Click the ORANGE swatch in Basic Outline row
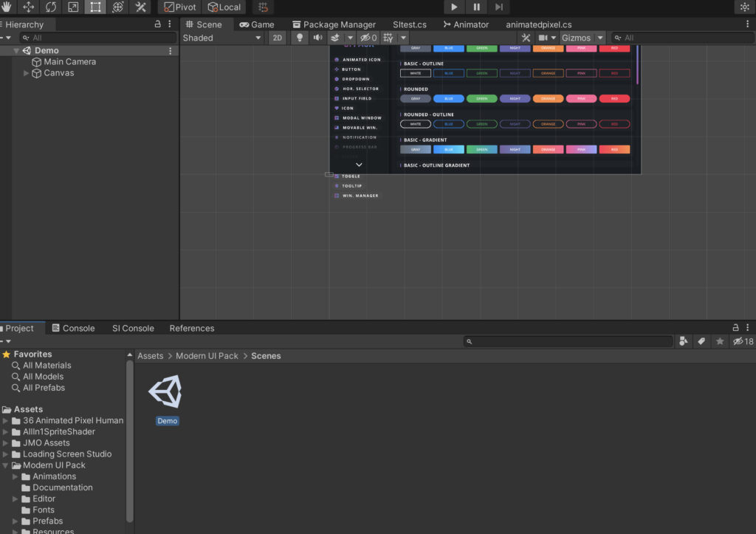This screenshot has width=756, height=534. [x=548, y=72]
